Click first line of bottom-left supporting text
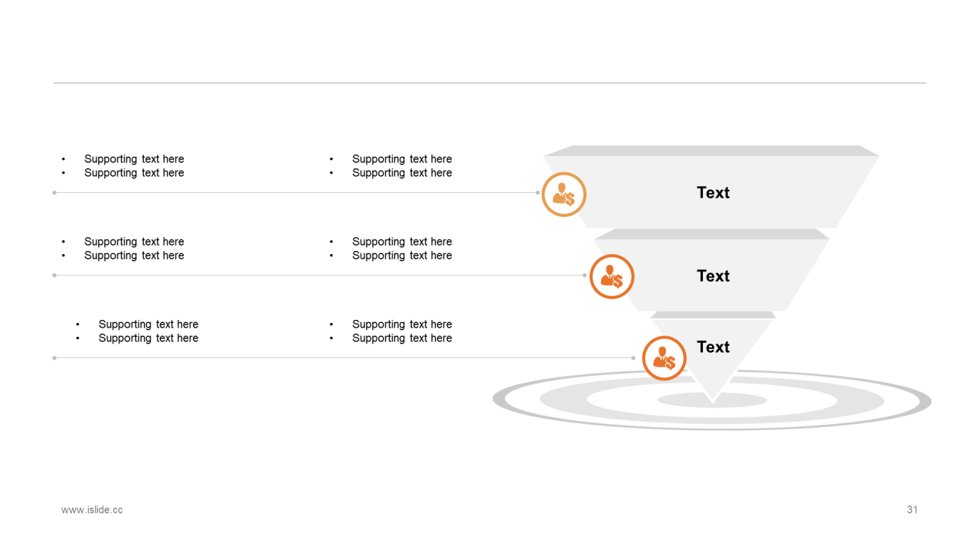 click(149, 324)
